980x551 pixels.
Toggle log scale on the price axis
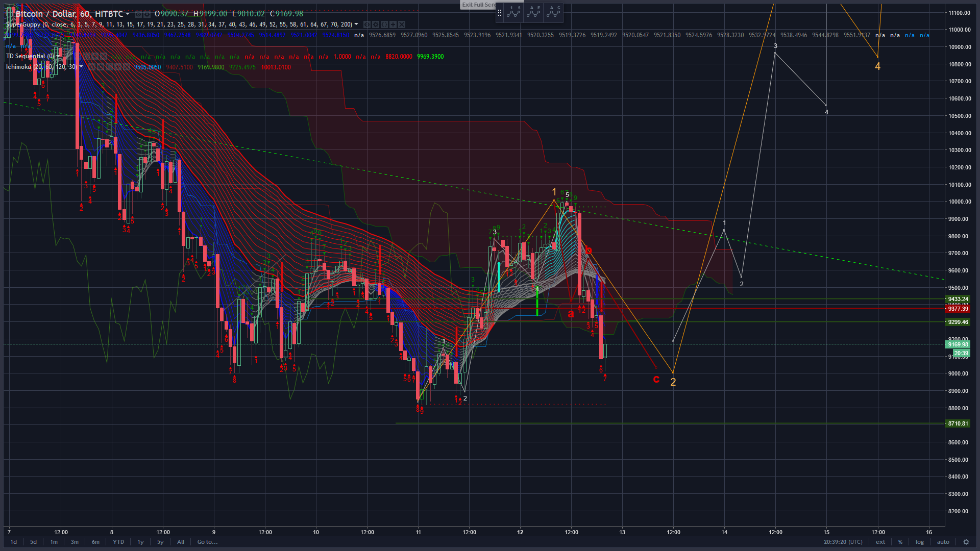point(920,542)
